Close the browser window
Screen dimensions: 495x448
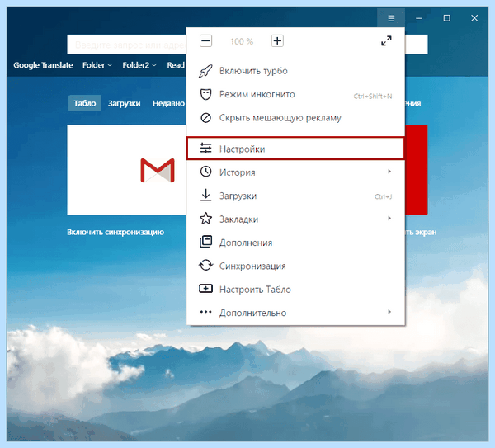(474, 18)
